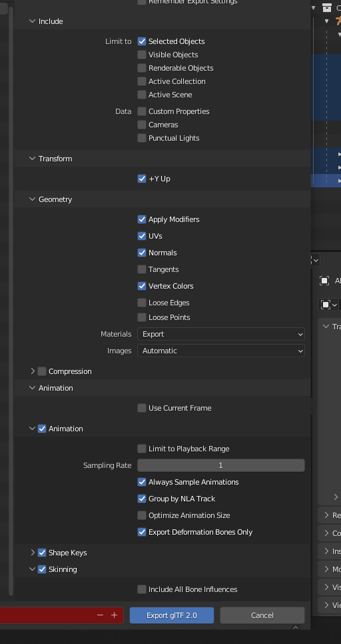Click the object icon beside 'Al' in properties
The image size is (341, 644).
coord(324,281)
